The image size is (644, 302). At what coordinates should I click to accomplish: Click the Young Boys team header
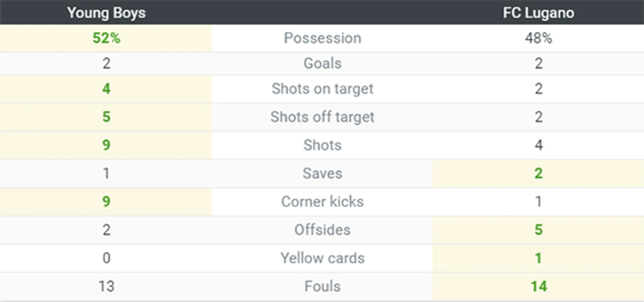point(106,13)
